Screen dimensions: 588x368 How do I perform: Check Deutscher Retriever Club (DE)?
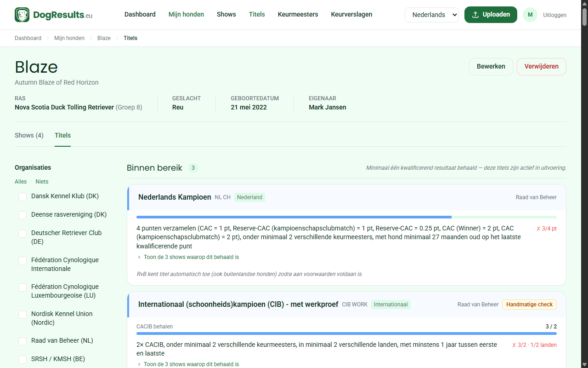pyautogui.click(x=22, y=233)
